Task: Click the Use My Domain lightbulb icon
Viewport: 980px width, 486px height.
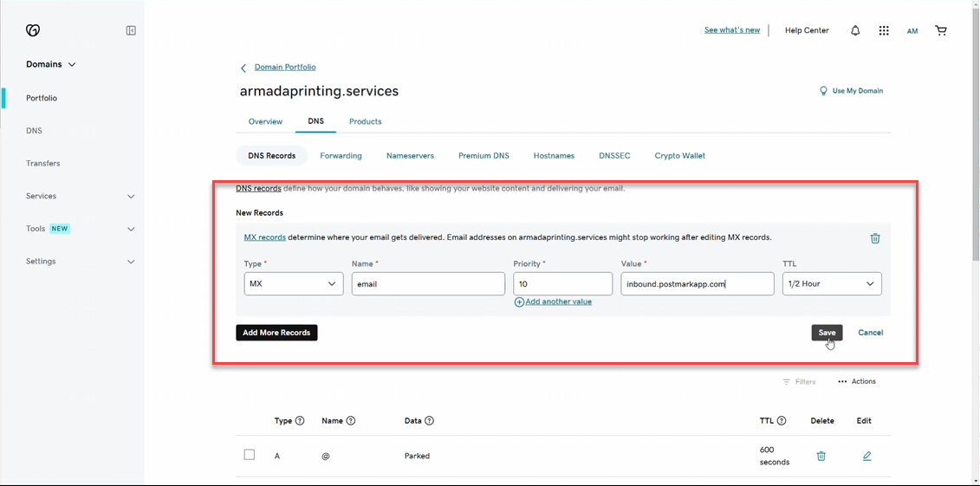Action: 824,91
